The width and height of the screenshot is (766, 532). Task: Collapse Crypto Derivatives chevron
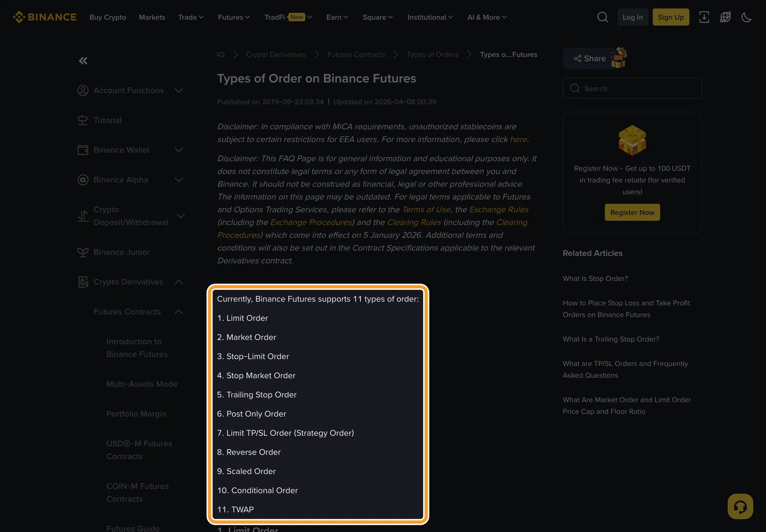[x=179, y=282]
